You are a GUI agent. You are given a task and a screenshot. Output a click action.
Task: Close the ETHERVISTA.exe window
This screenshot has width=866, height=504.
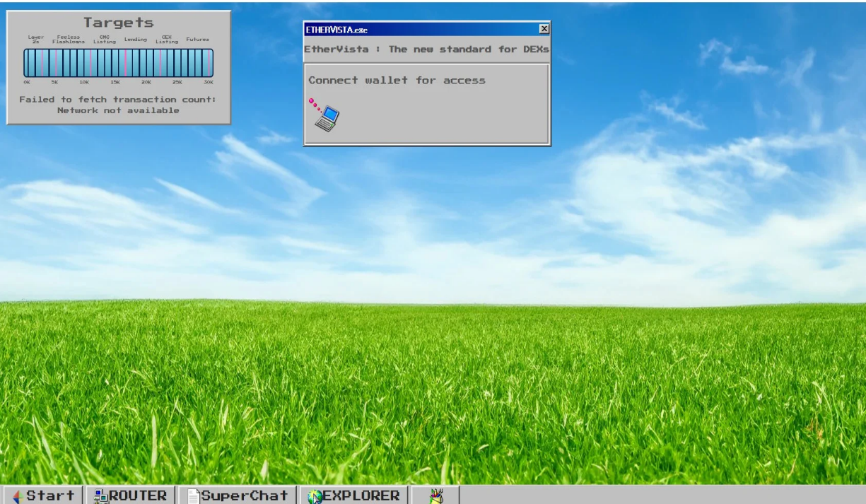[544, 29]
